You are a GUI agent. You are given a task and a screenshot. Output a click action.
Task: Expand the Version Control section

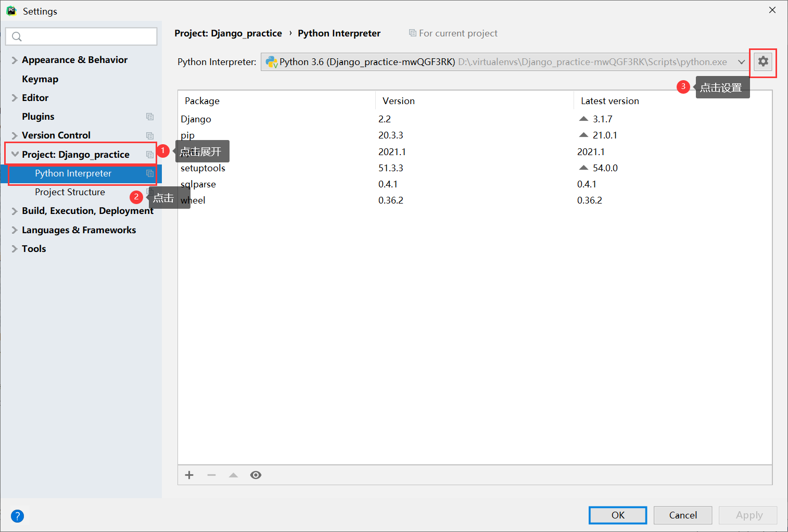(x=15, y=136)
